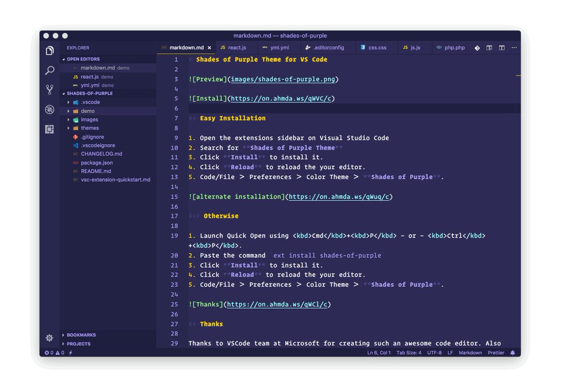Expand the demo folder arrow
Viewport: 566px width, 392px height.
(x=68, y=111)
